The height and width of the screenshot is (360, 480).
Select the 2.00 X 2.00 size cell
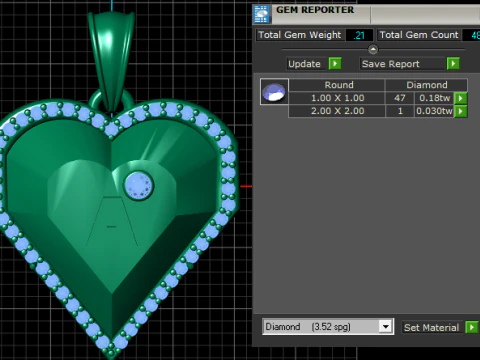pyautogui.click(x=337, y=111)
